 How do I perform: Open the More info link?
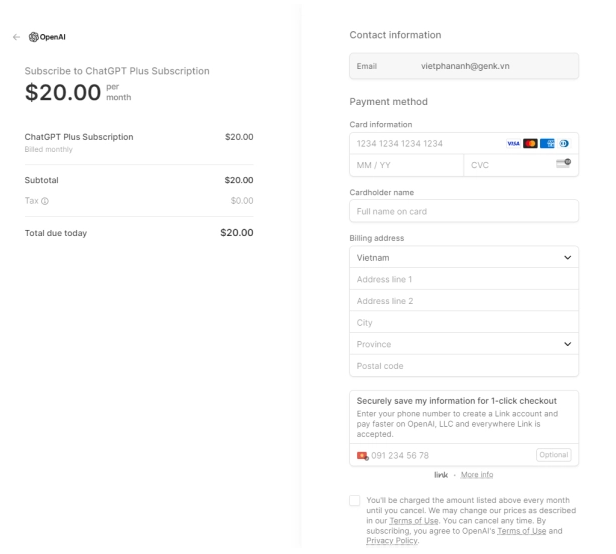[477, 475]
